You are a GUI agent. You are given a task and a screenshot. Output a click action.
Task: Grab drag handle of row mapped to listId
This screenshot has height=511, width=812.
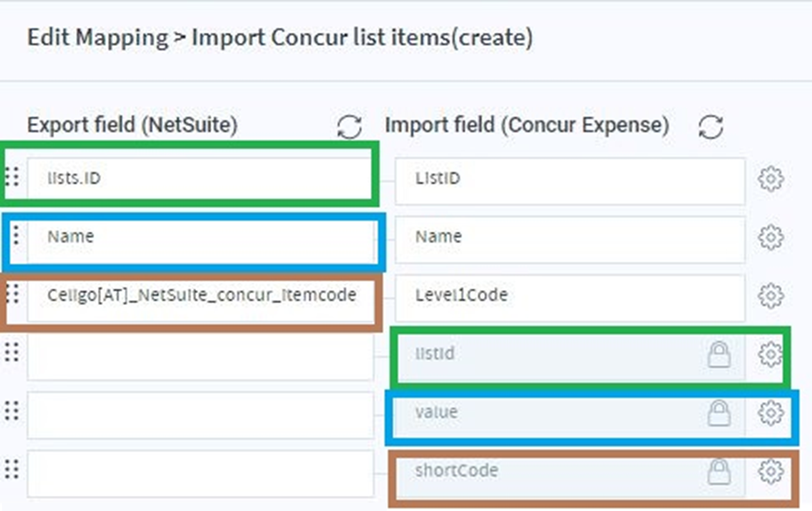coord(12,352)
